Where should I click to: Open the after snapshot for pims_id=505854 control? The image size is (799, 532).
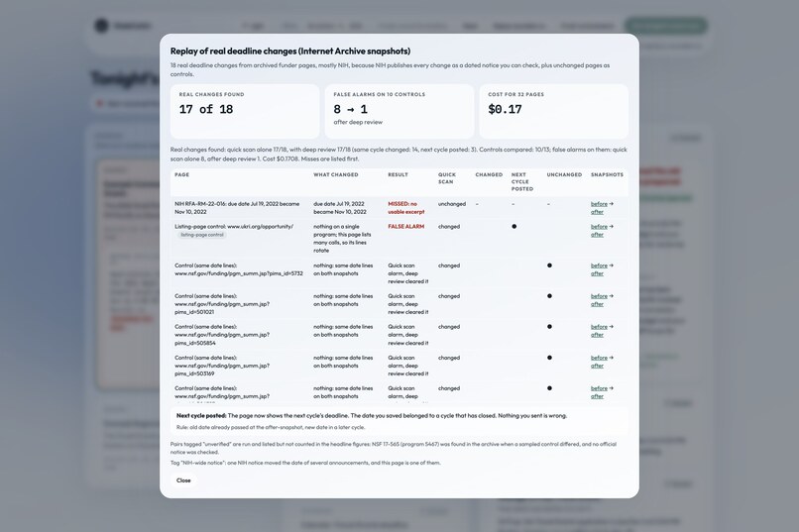pyautogui.click(x=597, y=335)
